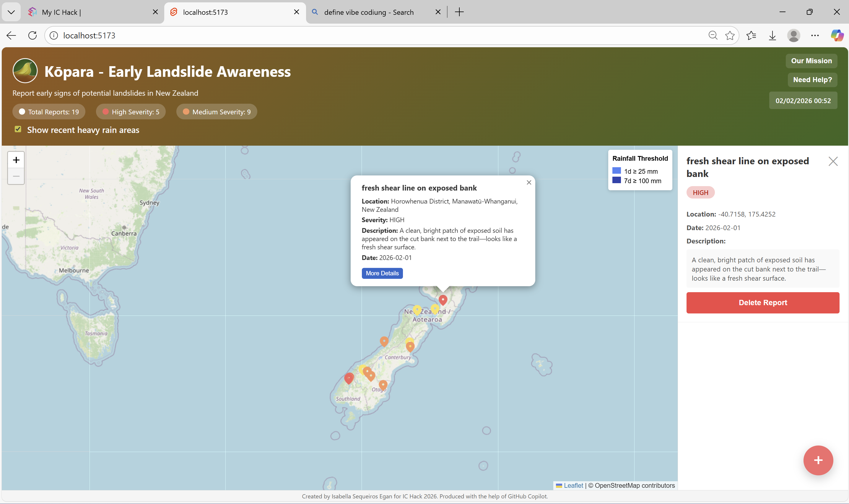Image resolution: width=849 pixels, height=504 pixels.
Task: Uncheck Show recent heavy rain areas
Action: point(18,129)
